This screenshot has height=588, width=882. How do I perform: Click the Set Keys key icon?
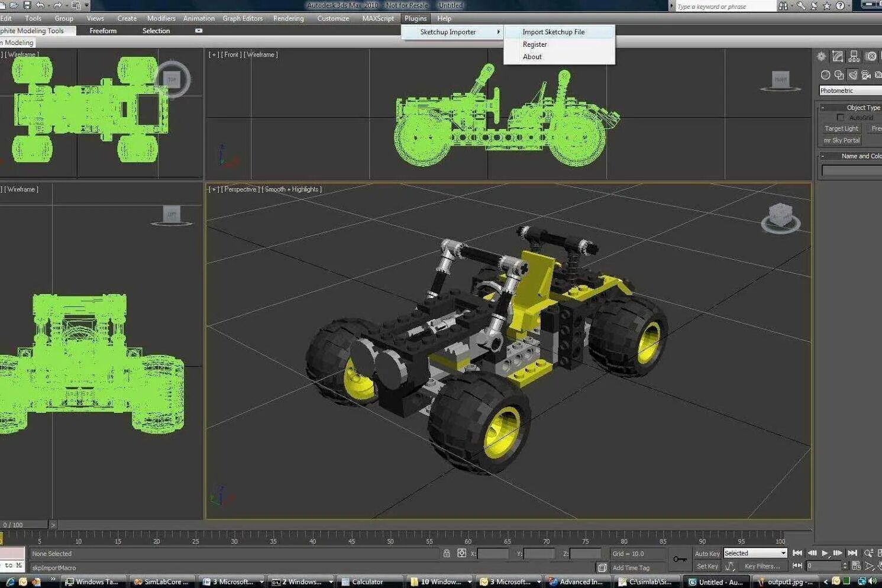(680, 559)
